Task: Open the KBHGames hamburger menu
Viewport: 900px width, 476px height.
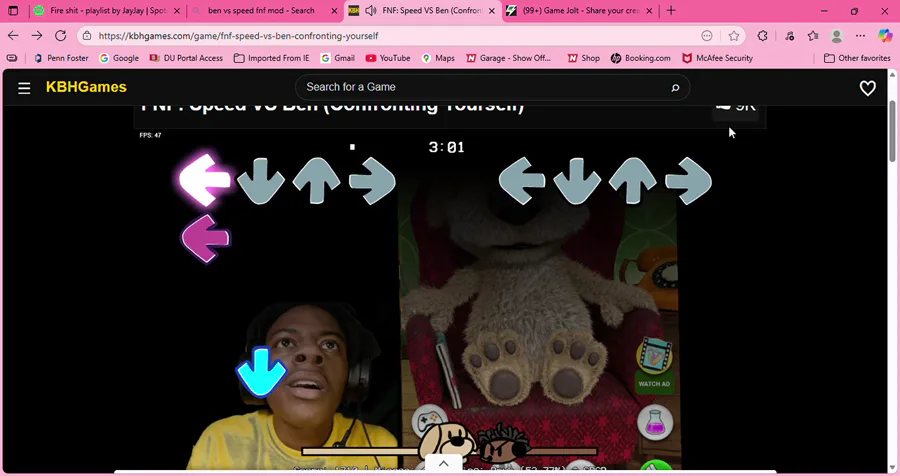Action: (24, 88)
